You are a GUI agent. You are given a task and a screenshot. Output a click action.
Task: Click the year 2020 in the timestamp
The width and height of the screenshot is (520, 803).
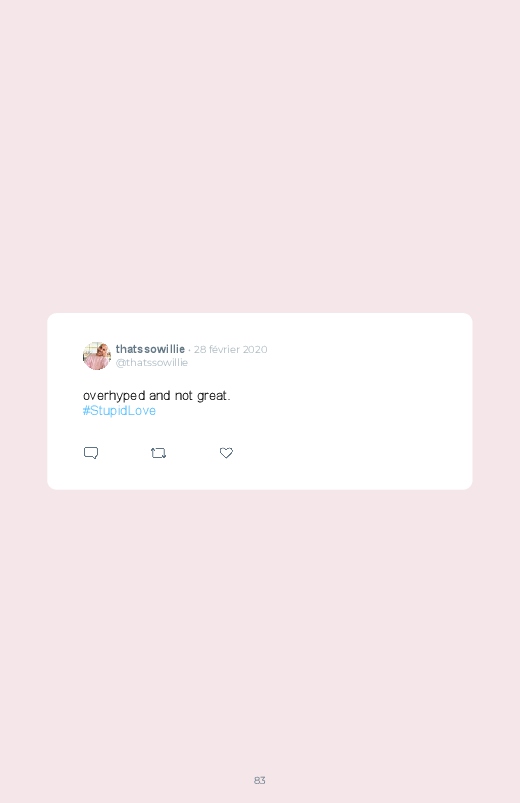point(255,349)
